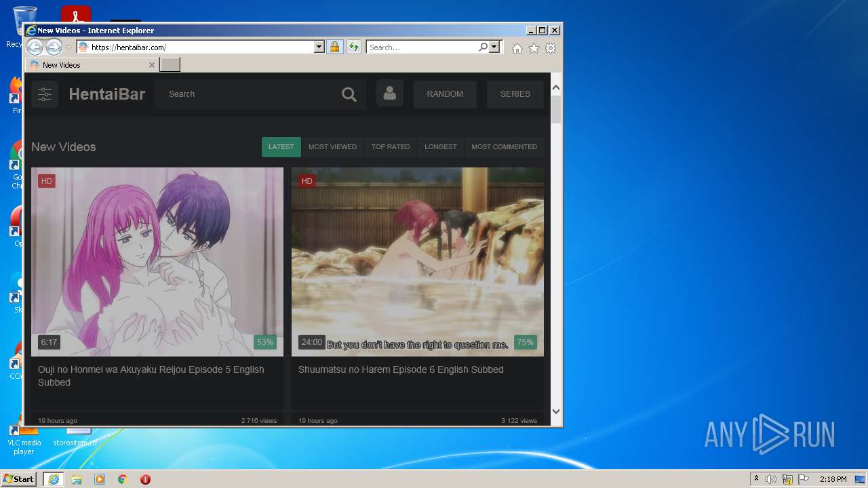Click the HentaiBar site logo

click(x=107, y=94)
